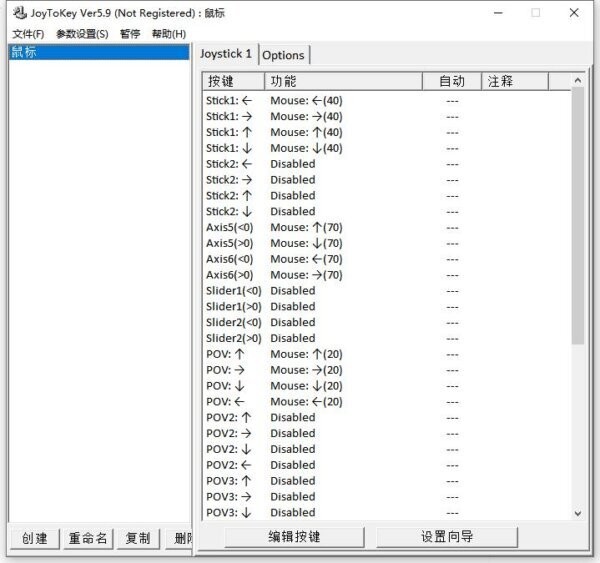600x563 pixels.
Task: Click the 创建 button
Action: coord(34,539)
